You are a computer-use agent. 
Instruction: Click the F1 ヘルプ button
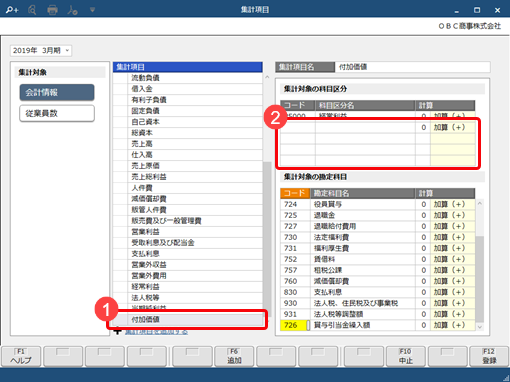click(x=21, y=356)
